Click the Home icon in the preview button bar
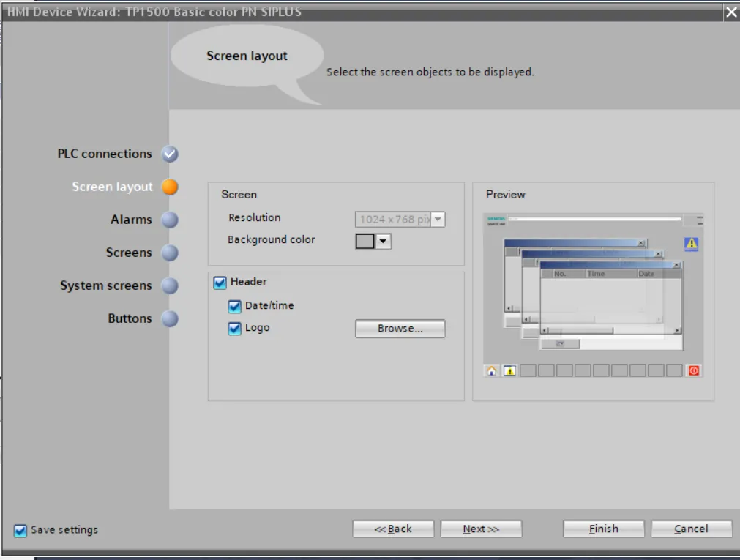The width and height of the screenshot is (740, 560). 491,372
